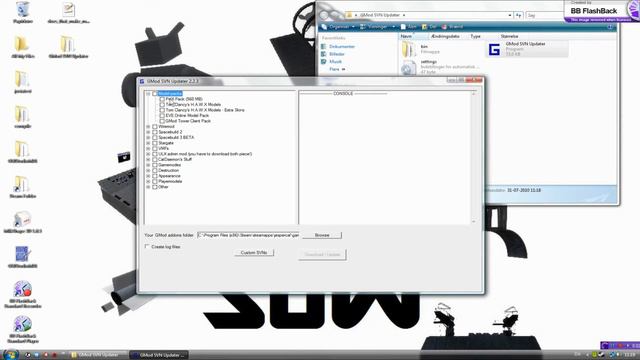Viewport: 640px width, 360px height.
Task: Expand the ULX admin mod tree node
Action: (x=148, y=154)
